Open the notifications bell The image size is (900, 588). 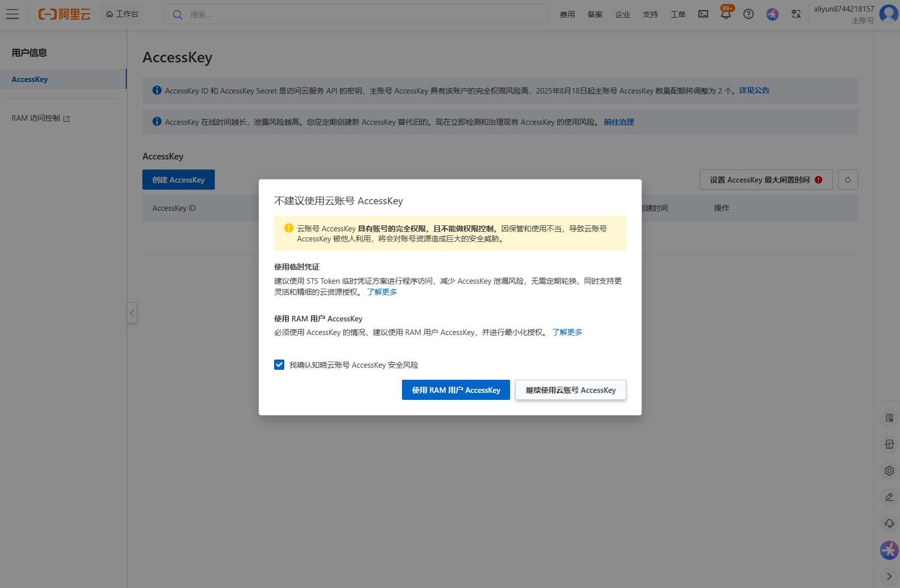tap(725, 14)
